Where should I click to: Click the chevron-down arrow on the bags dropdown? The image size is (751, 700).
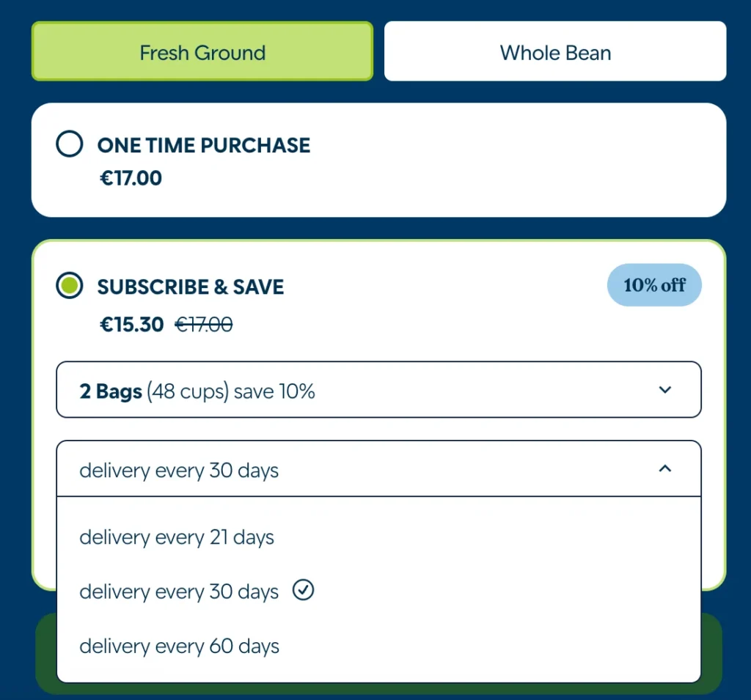[x=665, y=390]
